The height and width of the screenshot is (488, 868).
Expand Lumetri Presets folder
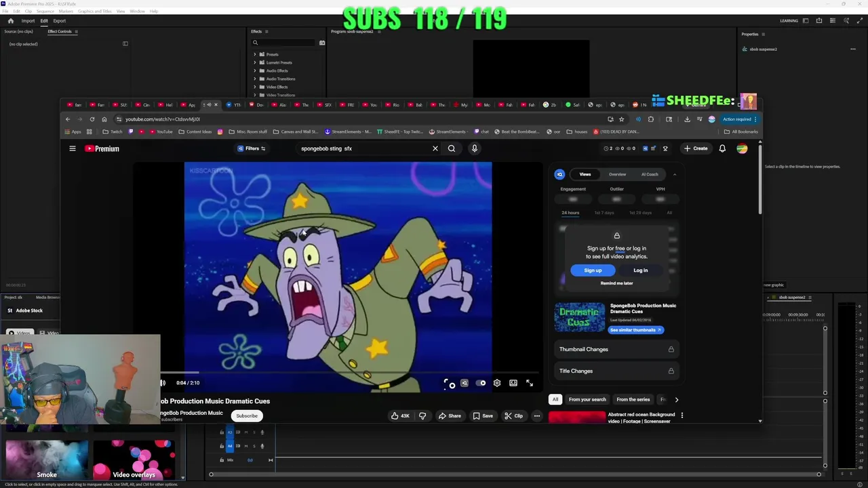(x=255, y=62)
